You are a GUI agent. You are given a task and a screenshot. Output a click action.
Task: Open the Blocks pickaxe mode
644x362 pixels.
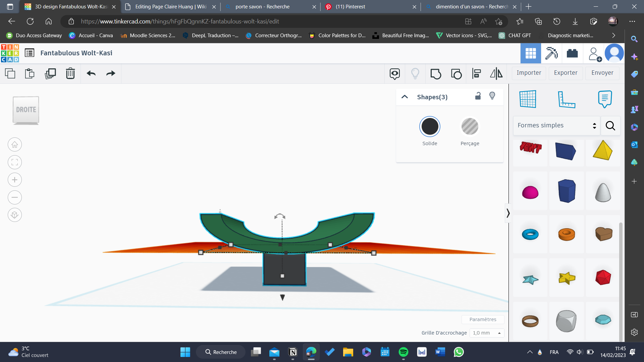click(x=551, y=53)
